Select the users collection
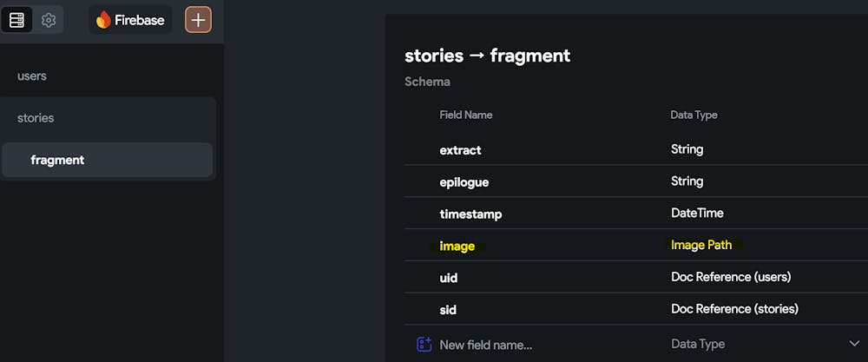The height and width of the screenshot is (362, 868). 32,76
